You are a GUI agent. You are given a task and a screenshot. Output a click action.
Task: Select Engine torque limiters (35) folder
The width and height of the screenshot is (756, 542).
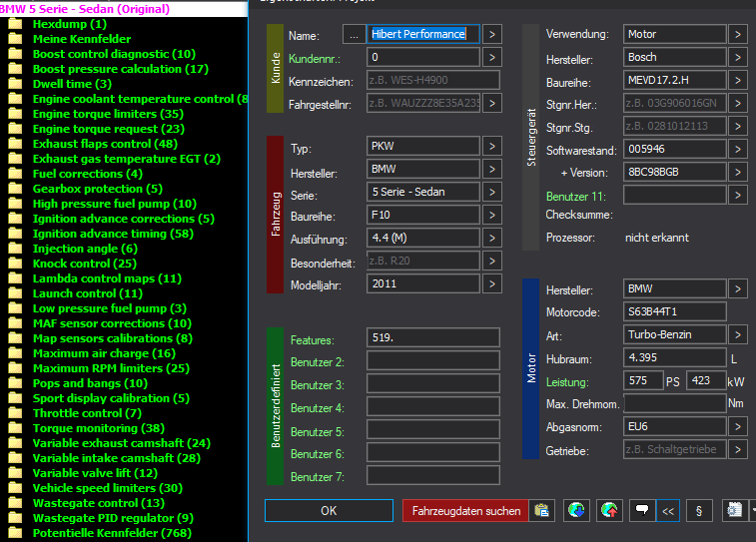108,114
